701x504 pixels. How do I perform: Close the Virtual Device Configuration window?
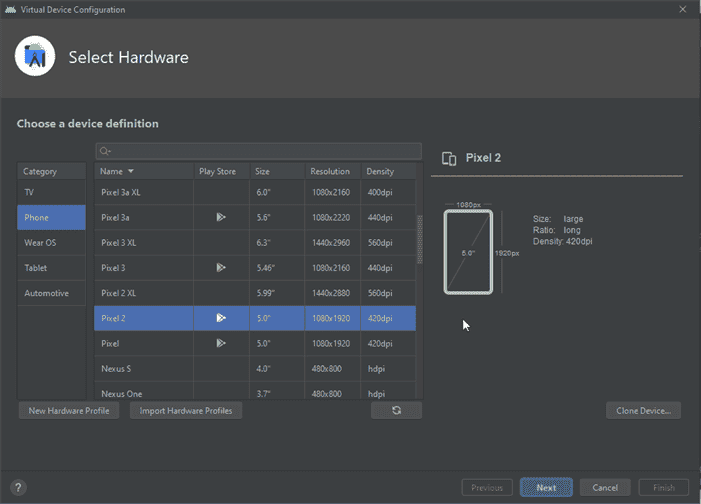683,9
